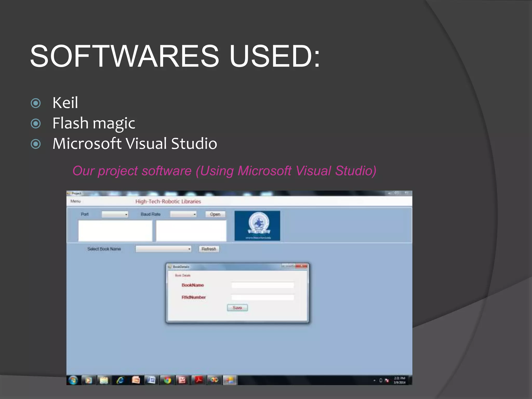Minimize the Project main window
532x399 pixels.
point(389,193)
